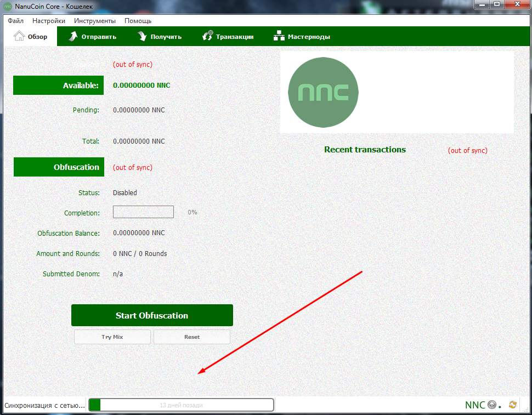Image resolution: width=532 pixels, height=415 pixels.
Task: Click the window resize grip in bottom corner
Action: coord(525,410)
